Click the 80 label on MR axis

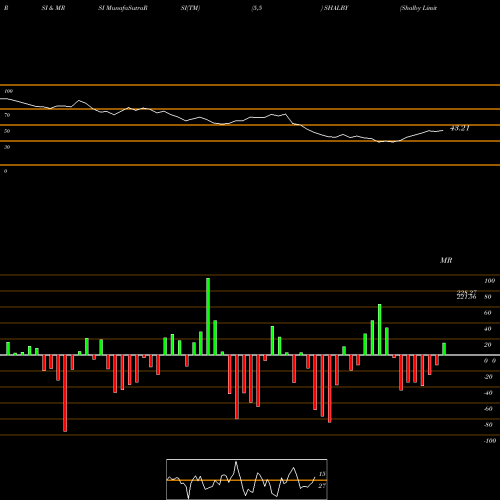(488, 297)
